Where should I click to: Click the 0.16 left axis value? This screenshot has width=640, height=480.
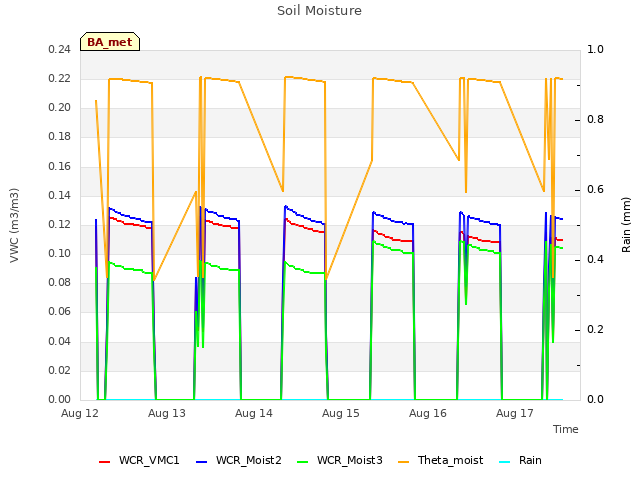(x=60, y=167)
